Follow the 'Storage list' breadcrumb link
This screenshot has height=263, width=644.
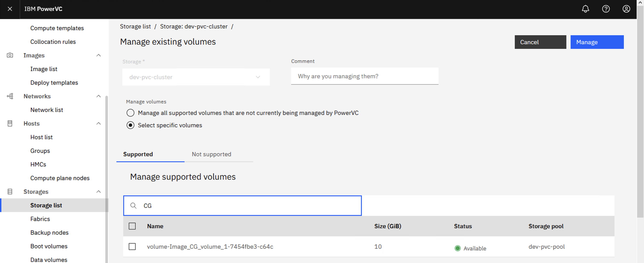[135, 26]
